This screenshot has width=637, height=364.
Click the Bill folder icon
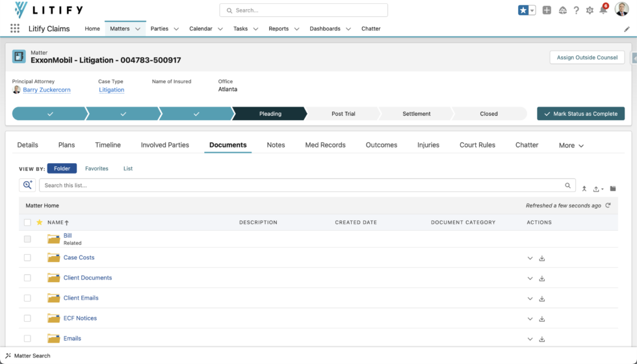tap(53, 239)
